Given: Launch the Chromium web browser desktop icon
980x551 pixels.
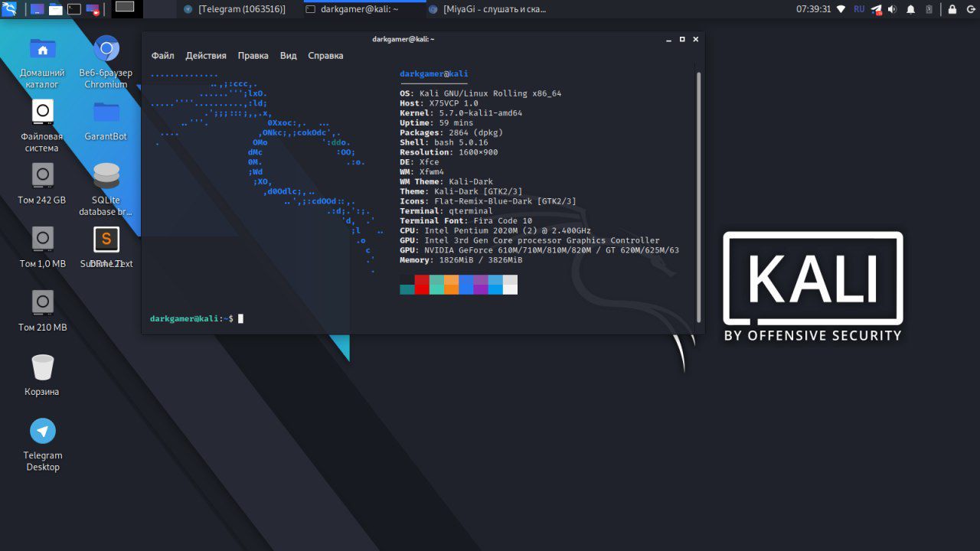Looking at the screenshot, I should 106,62.
